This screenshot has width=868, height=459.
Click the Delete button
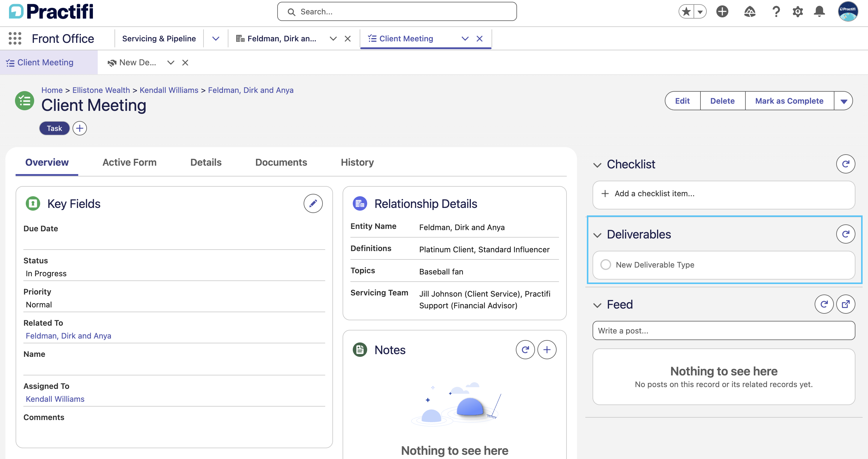click(722, 101)
